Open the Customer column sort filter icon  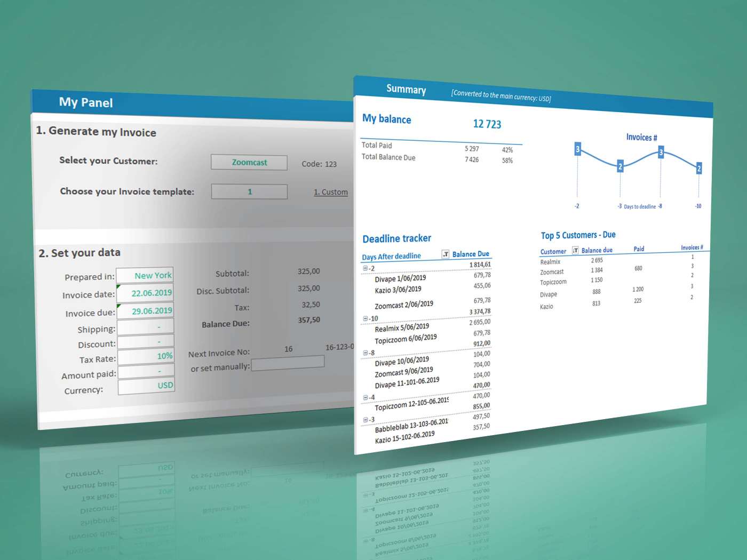pyautogui.click(x=575, y=250)
